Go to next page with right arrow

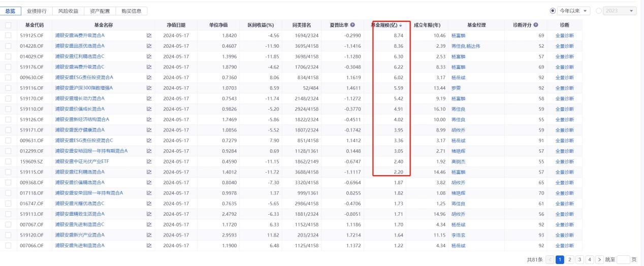(599, 259)
